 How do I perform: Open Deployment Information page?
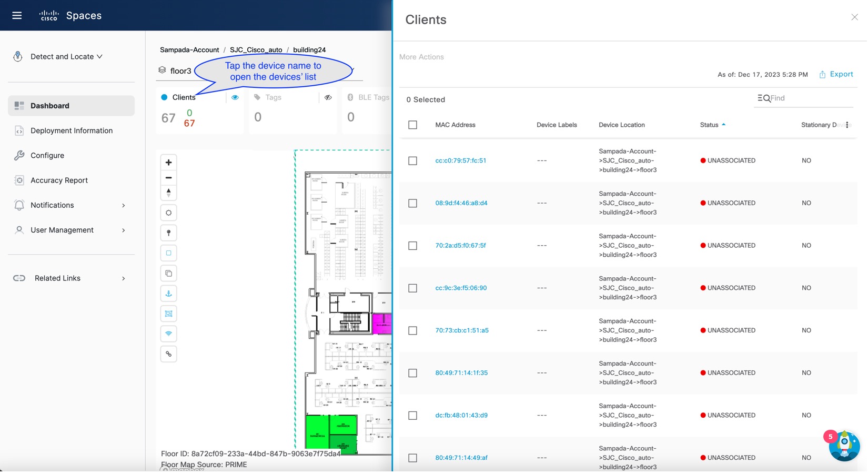click(72, 130)
